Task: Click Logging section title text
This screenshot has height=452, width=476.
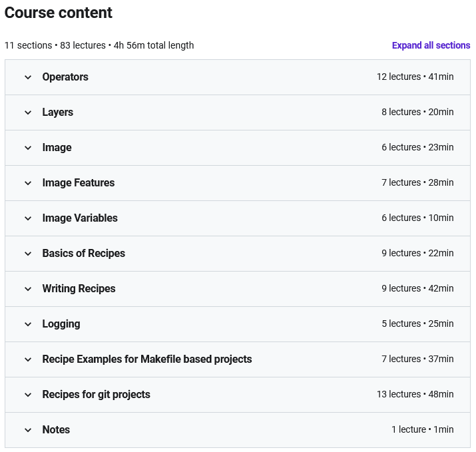Action: (x=61, y=324)
